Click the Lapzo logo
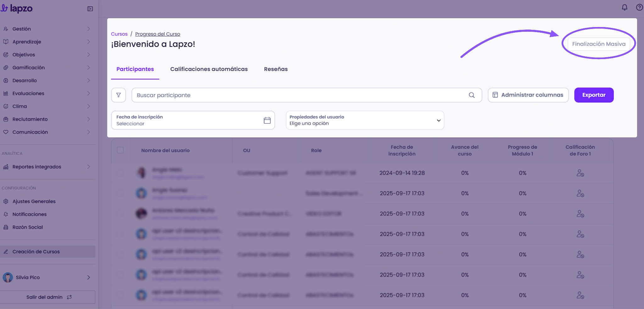Screen dimensions: 644x309 (17, 8)
